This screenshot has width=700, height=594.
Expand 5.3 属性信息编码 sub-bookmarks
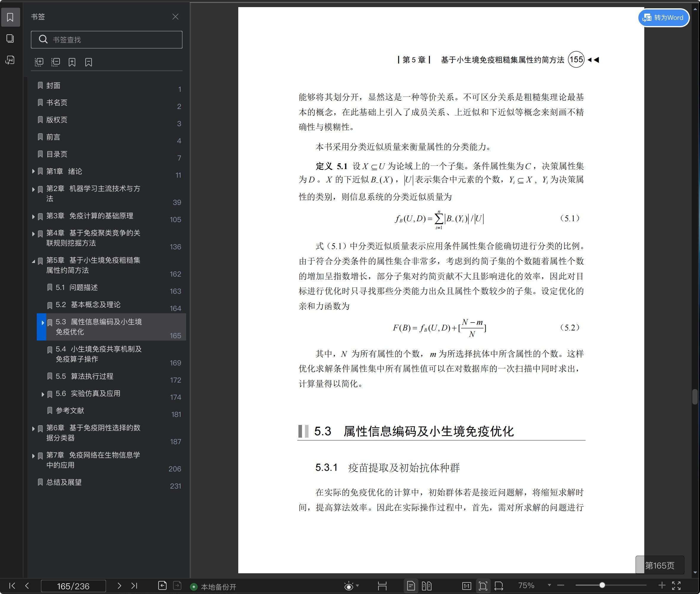pos(43,323)
